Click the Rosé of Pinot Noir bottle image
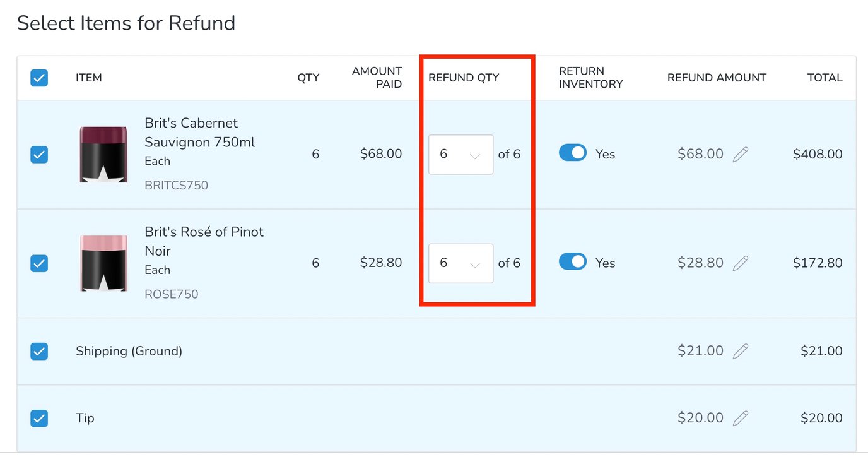868x459 pixels. pyautogui.click(x=103, y=263)
